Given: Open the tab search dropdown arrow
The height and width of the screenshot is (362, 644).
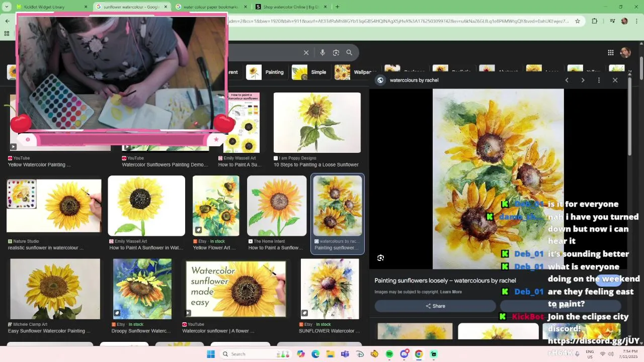Looking at the screenshot, I should 7,7.
